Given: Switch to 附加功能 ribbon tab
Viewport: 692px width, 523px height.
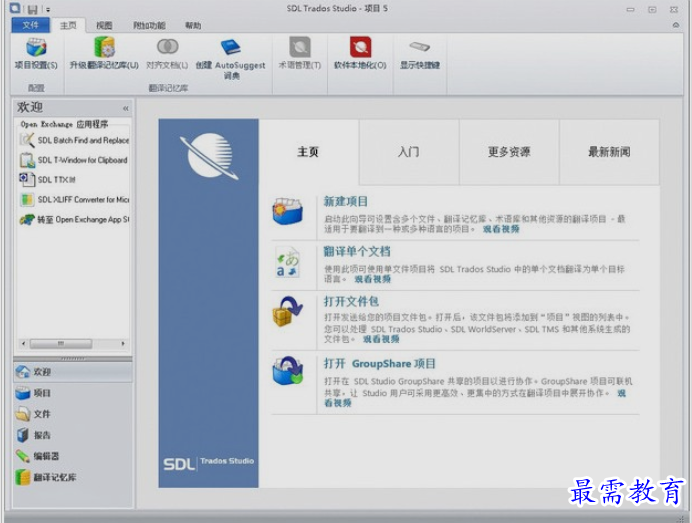Looking at the screenshot, I should pos(149,26).
